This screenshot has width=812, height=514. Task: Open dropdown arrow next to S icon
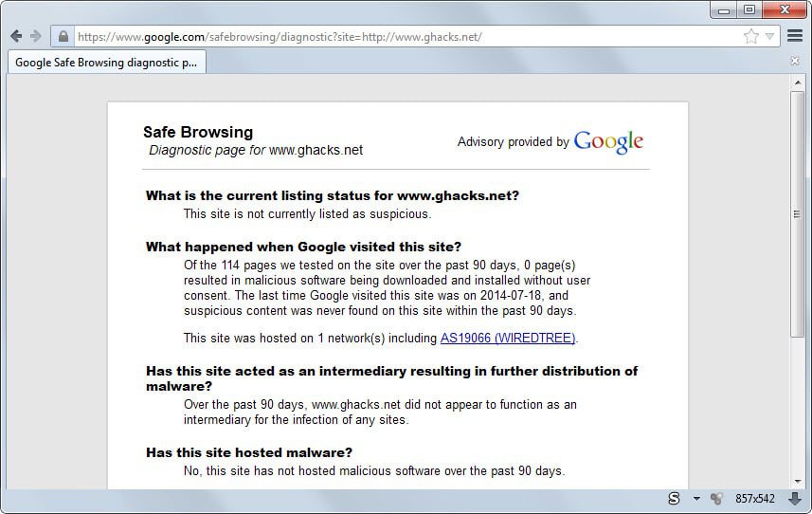[695, 499]
